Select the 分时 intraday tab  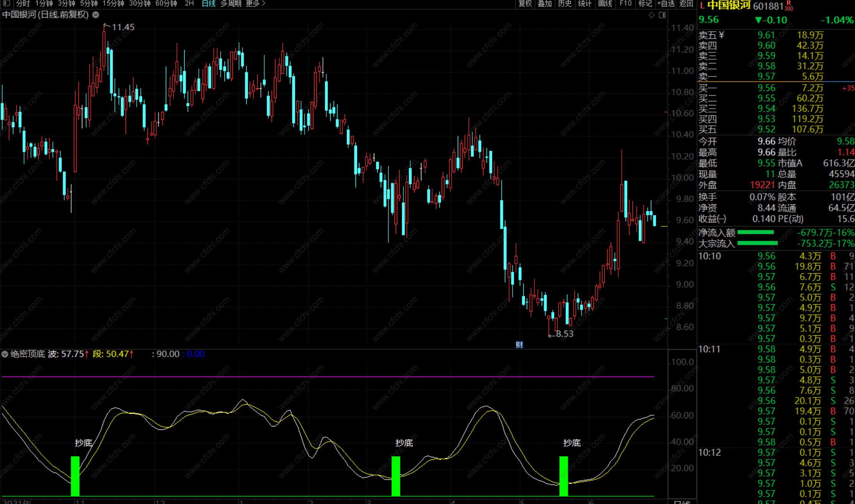(x=23, y=3)
